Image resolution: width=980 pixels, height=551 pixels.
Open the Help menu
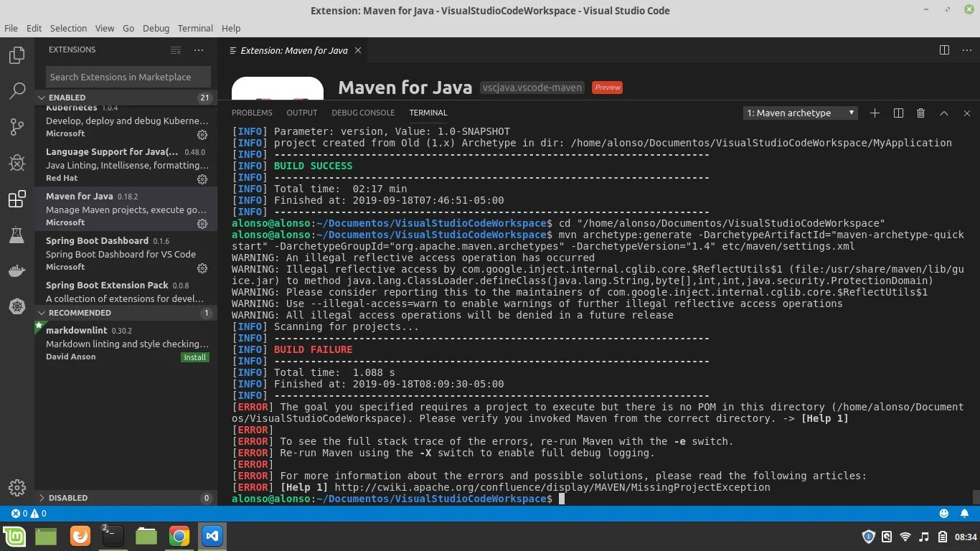[x=231, y=28]
